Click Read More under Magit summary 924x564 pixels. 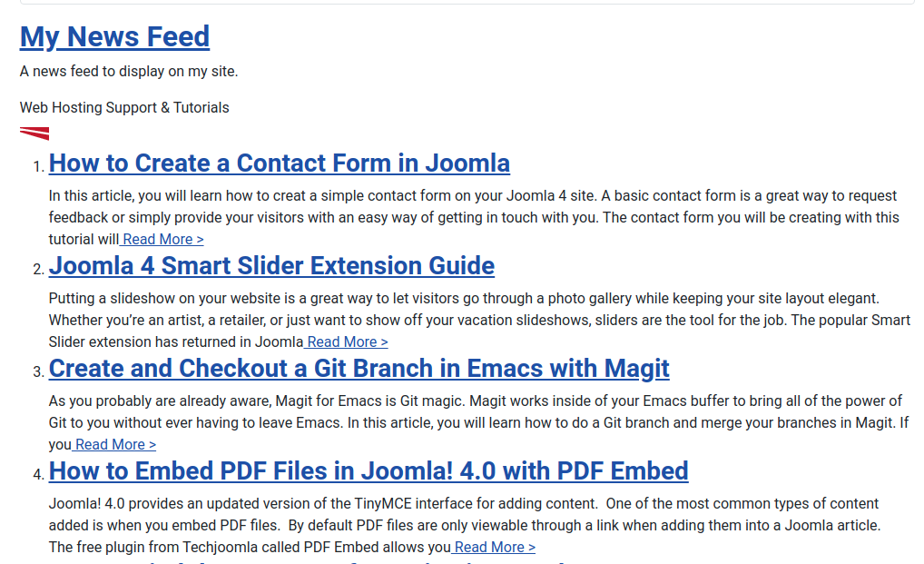click(114, 445)
